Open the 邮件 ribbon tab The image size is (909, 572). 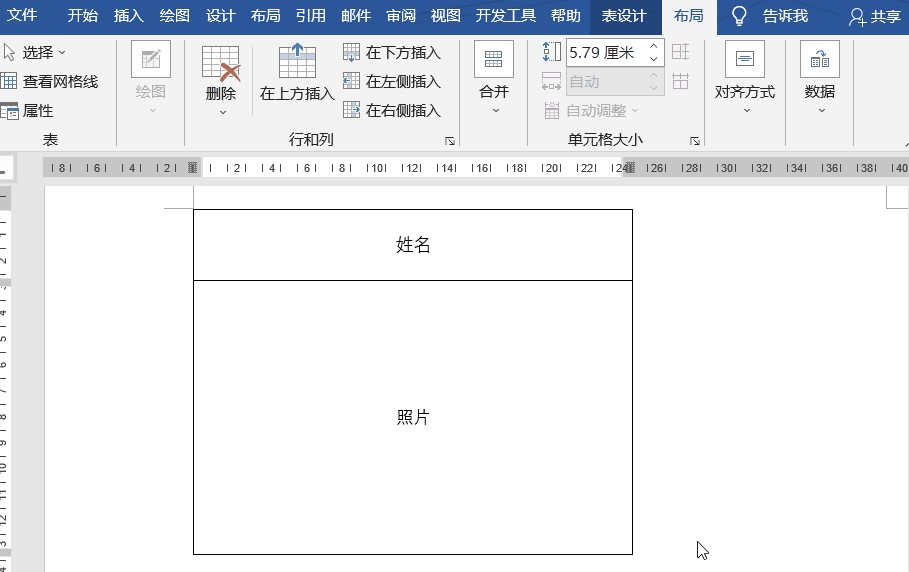355,16
